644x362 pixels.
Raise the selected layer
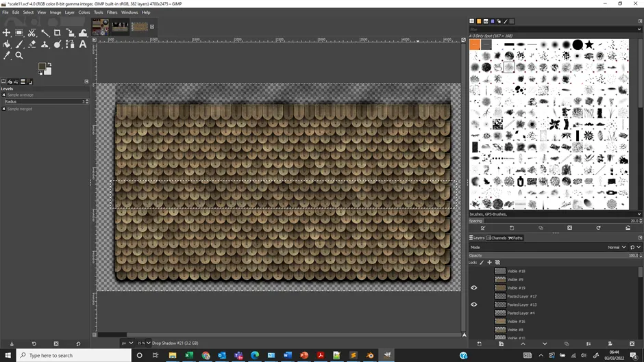(x=523, y=344)
